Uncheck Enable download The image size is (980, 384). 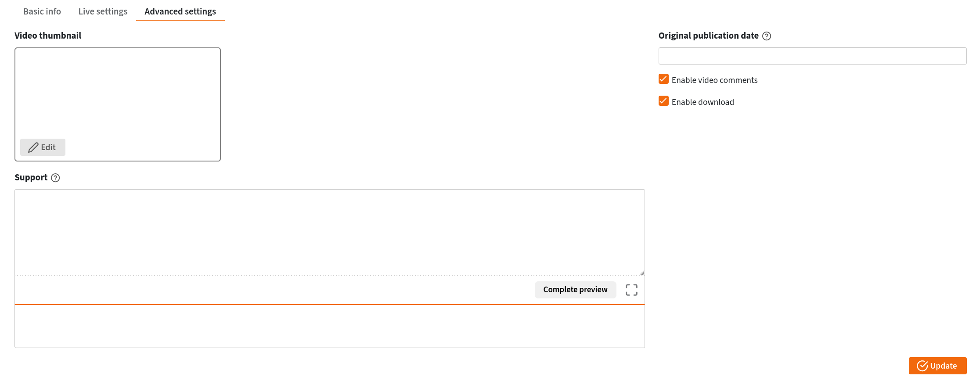point(663,101)
